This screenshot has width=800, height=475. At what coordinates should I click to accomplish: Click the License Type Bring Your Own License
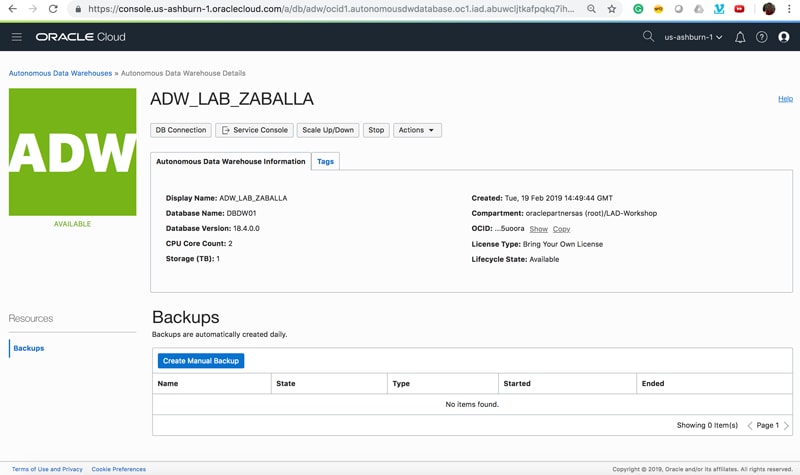pyautogui.click(x=563, y=244)
